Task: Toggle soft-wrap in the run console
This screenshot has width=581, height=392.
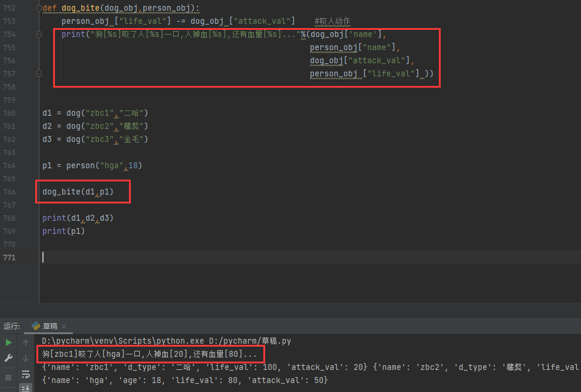Action: 26,374
